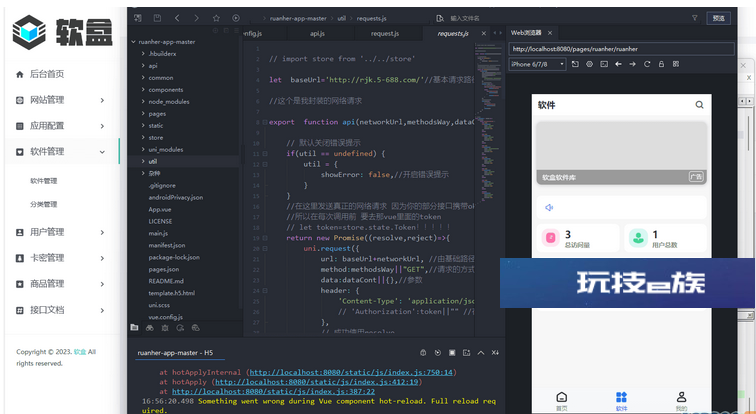
Task: Navigate forward with the right arrow toolbar icon
Action: pos(196,18)
